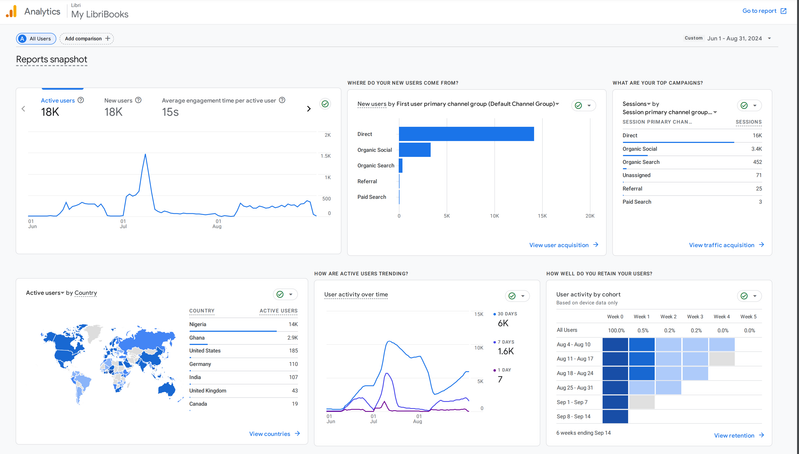Click green check icon on User activity over time card

[x=512, y=296]
